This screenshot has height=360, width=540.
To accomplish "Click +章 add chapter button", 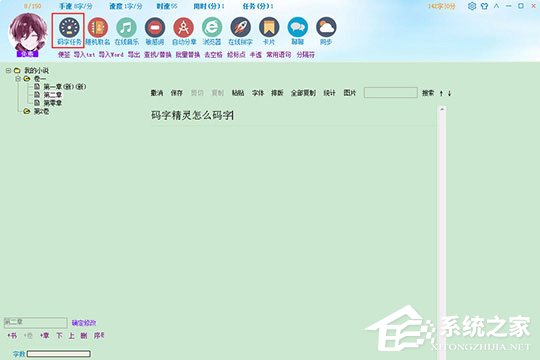I will pyautogui.click(x=44, y=335).
